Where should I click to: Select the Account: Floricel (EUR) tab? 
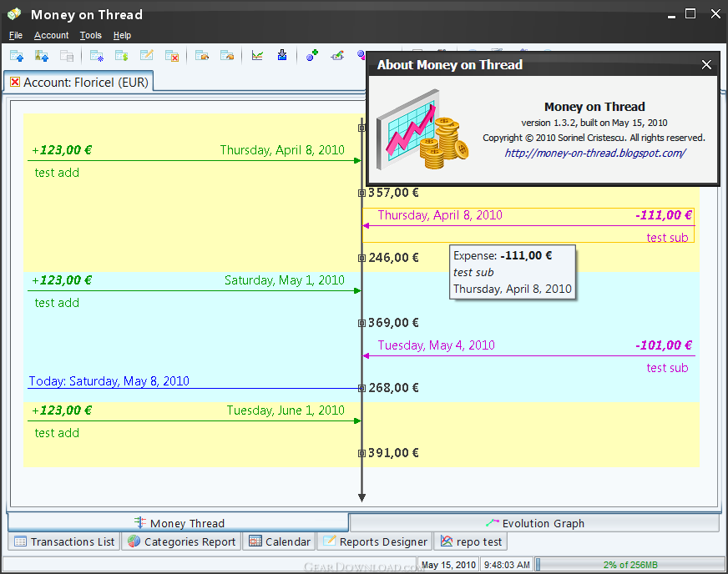pos(79,82)
